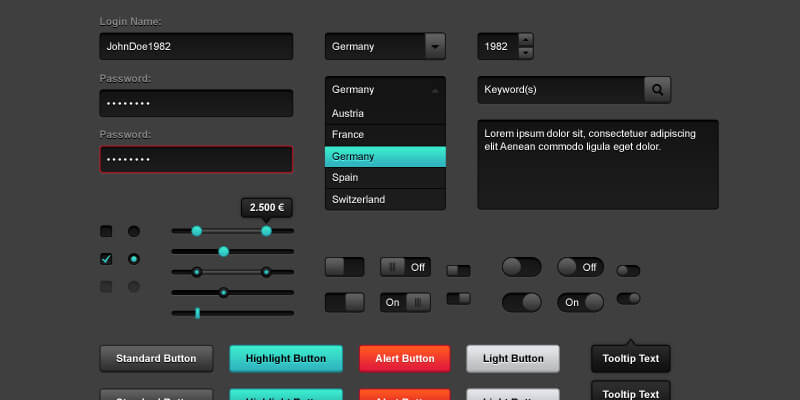
Task: Increase the 1982 value with up arrow
Action: point(526,39)
